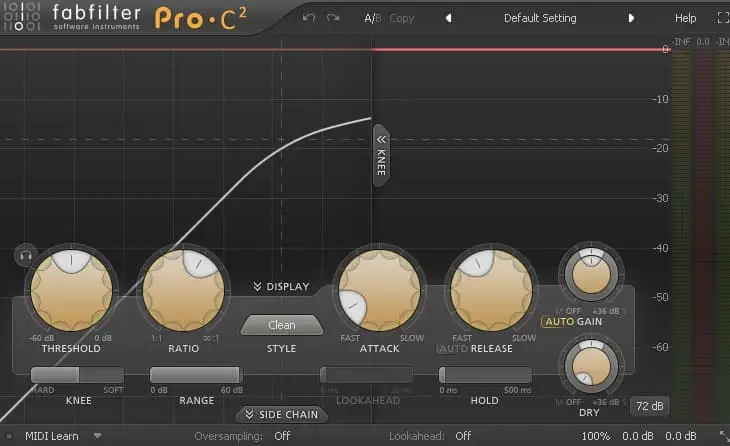Select the previous preset arrow
The width and height of the screenshot is (730, 446).
(x=448, y=18)
